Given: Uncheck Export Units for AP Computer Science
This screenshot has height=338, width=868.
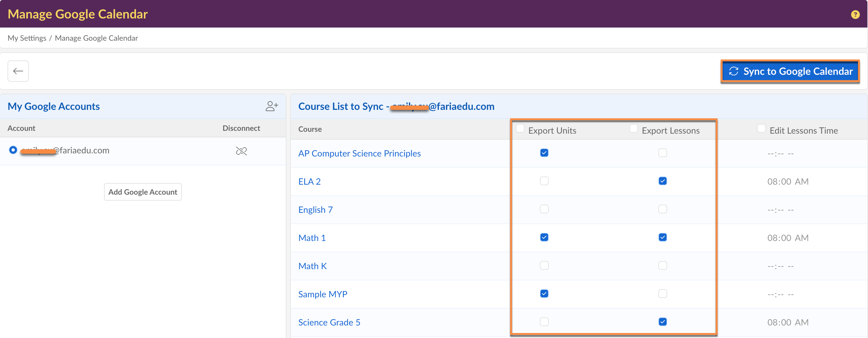Looking at the screenshot, I should (x=544, y=153).
